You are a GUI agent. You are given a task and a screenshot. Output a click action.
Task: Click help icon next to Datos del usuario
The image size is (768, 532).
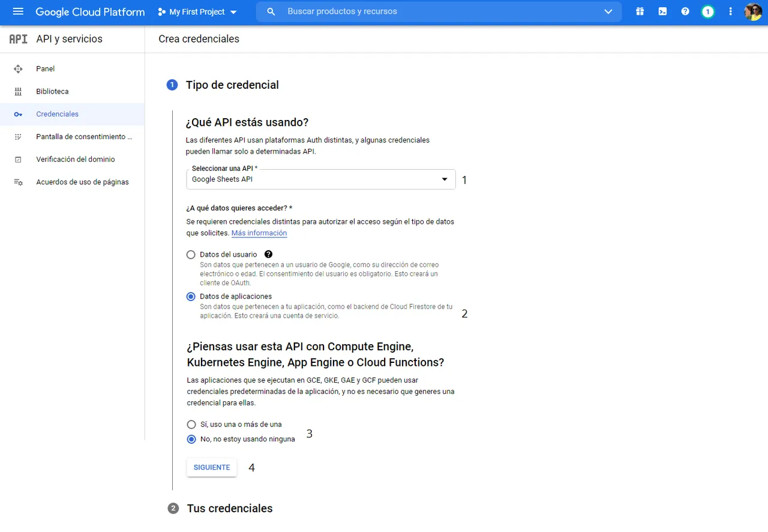(x=268, y=254)
